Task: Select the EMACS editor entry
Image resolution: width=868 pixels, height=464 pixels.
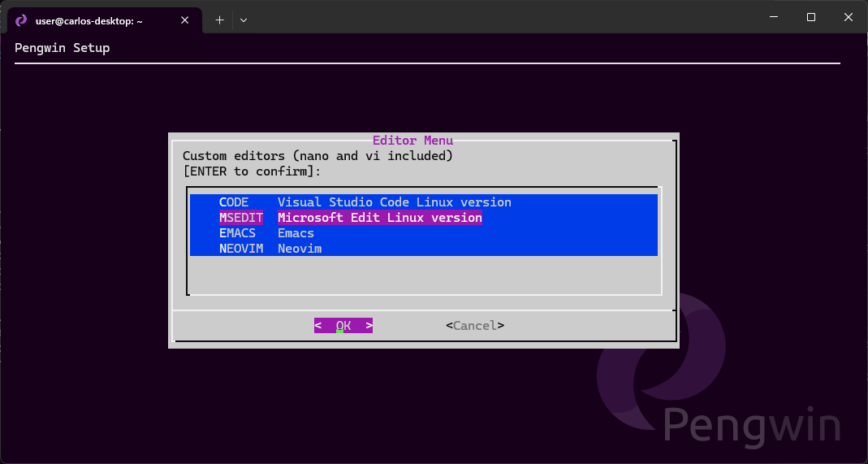Action: click(x=424, y=233)
